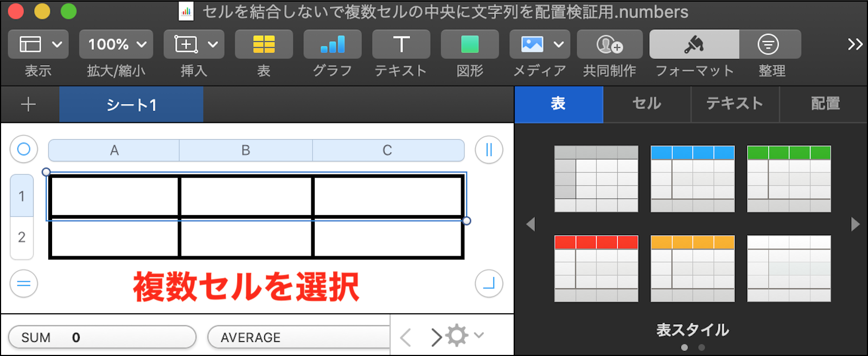This screenshot has height=356, width=868.
Task: Open the Shape (図形) toolbar icon
Action: pyautogui.click(x=469, y=44)
